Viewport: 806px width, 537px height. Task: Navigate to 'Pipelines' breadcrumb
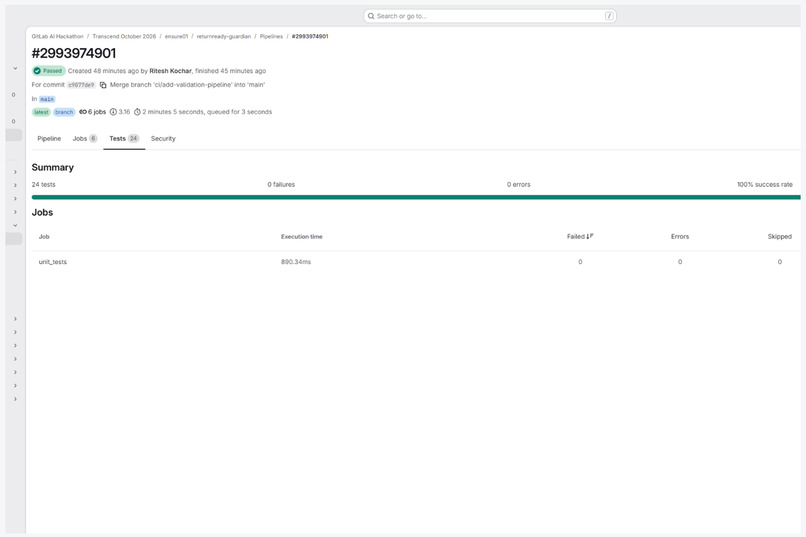[271, 36]
